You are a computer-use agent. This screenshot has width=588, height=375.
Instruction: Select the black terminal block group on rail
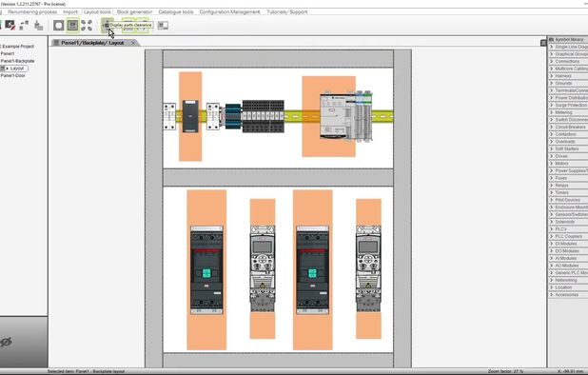263,116
